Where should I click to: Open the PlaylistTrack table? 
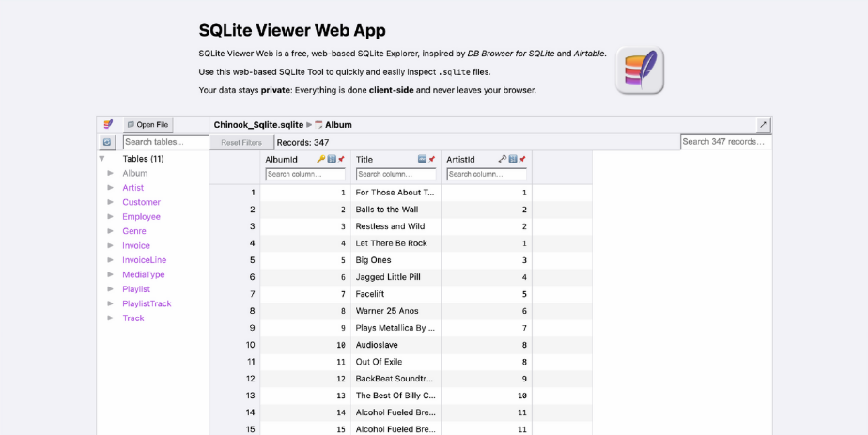coord(147,303)
